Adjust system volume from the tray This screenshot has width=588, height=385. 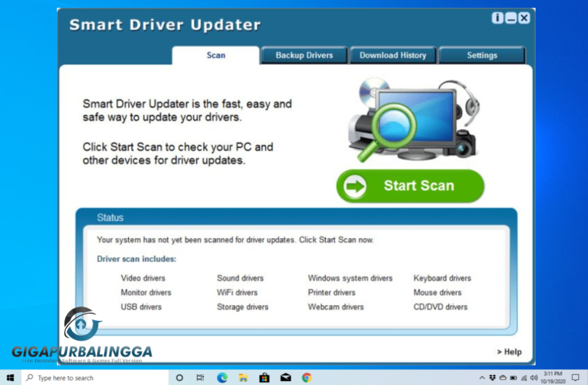pos(533,376)
